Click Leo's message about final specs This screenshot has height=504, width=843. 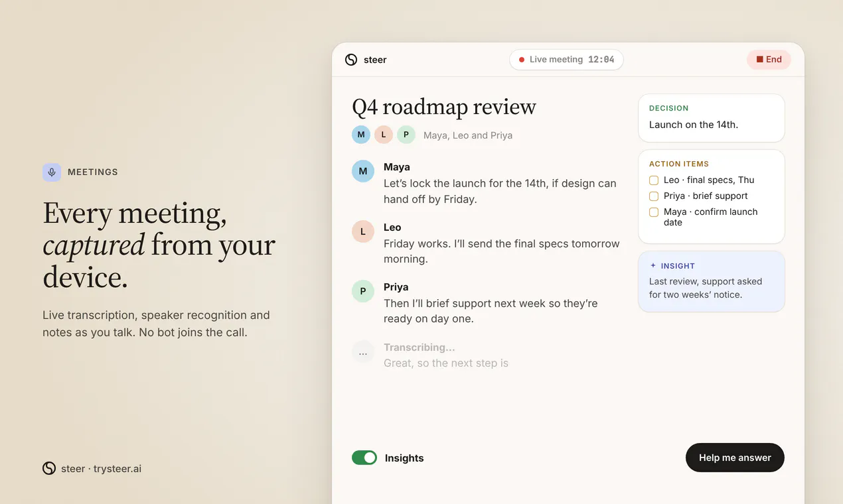coord(502,251)
